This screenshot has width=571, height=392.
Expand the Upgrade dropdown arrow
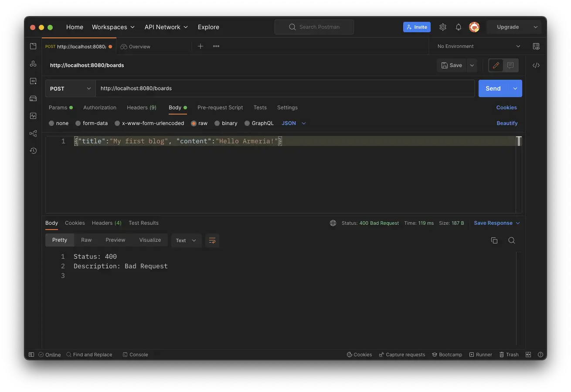click(536, 27)
